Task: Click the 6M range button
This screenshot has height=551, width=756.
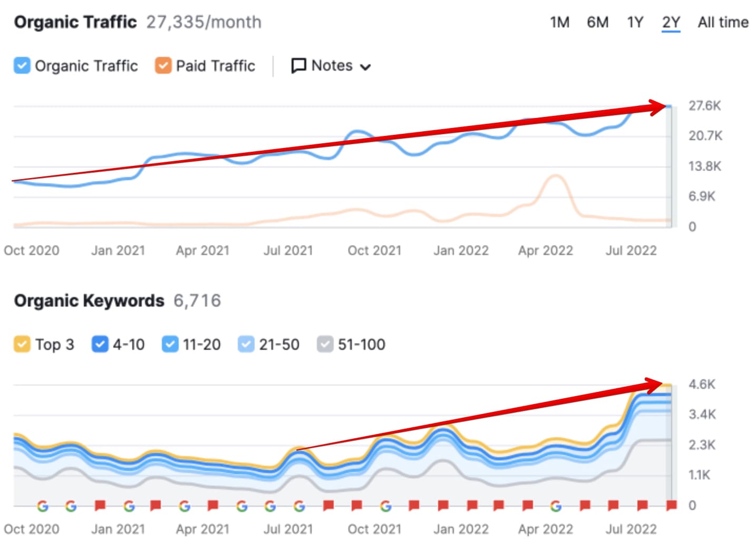Action: (598, 22)
